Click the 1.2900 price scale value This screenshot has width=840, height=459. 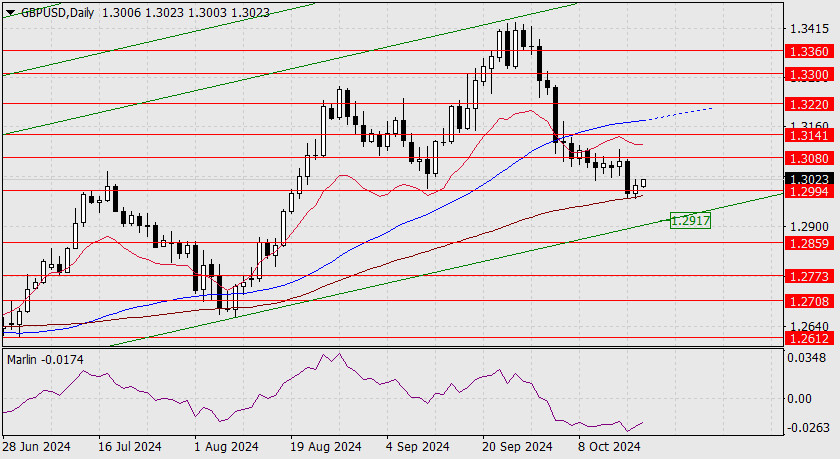pos(809,227)
